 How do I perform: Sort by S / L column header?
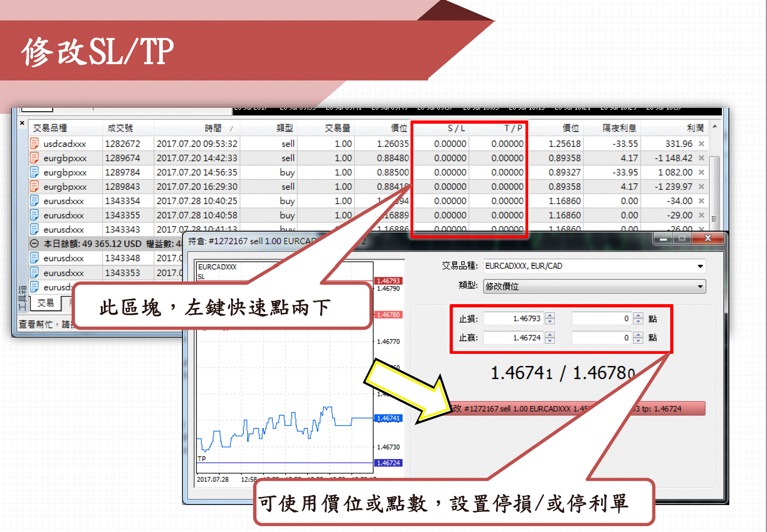pyautogui.click(x=441, y=128)
